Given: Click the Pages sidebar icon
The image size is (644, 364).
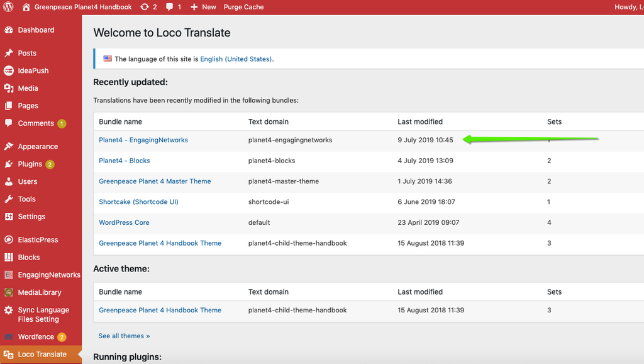Looking at the screenshot, I should [x=9, y=106].
